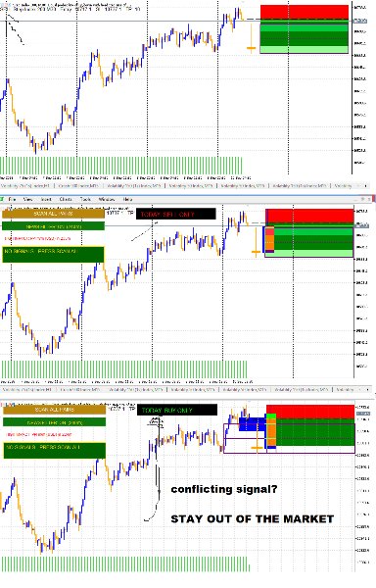Select the red zone in TODAY SELL ONLY chart

(309, 217)
